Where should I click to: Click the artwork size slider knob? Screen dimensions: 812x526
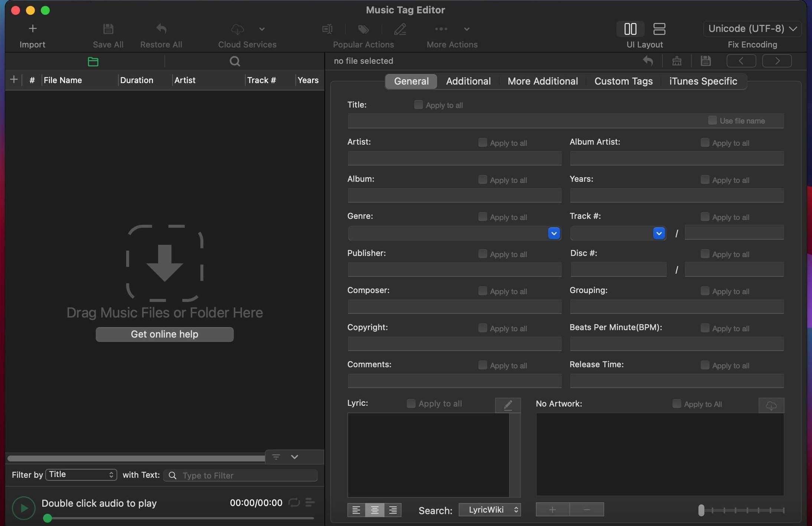click(701, 510)
